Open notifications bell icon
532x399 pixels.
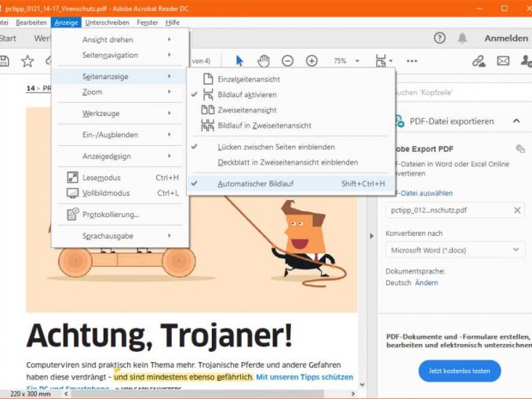462,38
